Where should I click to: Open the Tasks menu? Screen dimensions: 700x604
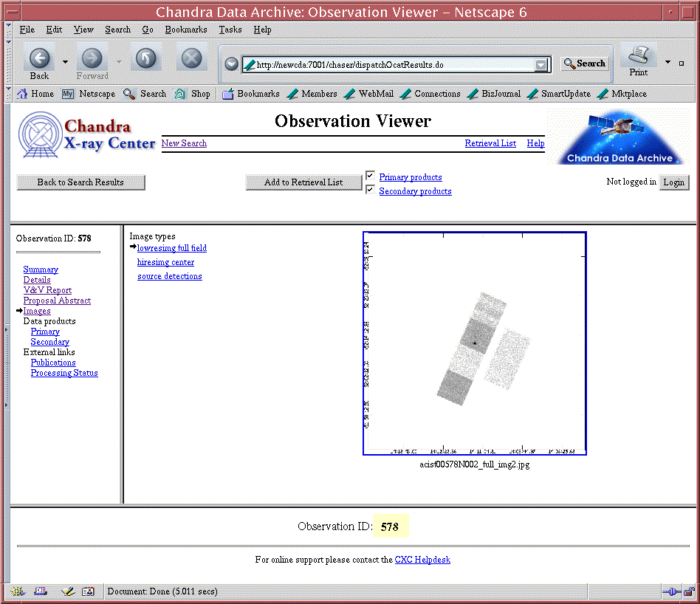coord(230,30)
